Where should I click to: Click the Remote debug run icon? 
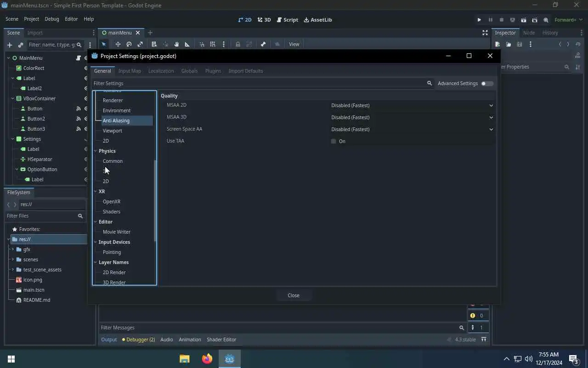point(512,20)
